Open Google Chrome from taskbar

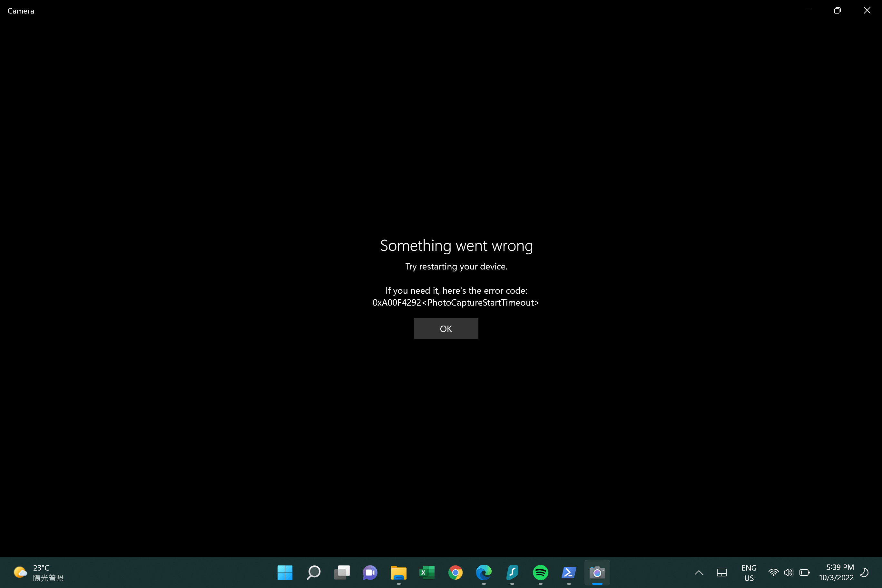tap(455, 572)
